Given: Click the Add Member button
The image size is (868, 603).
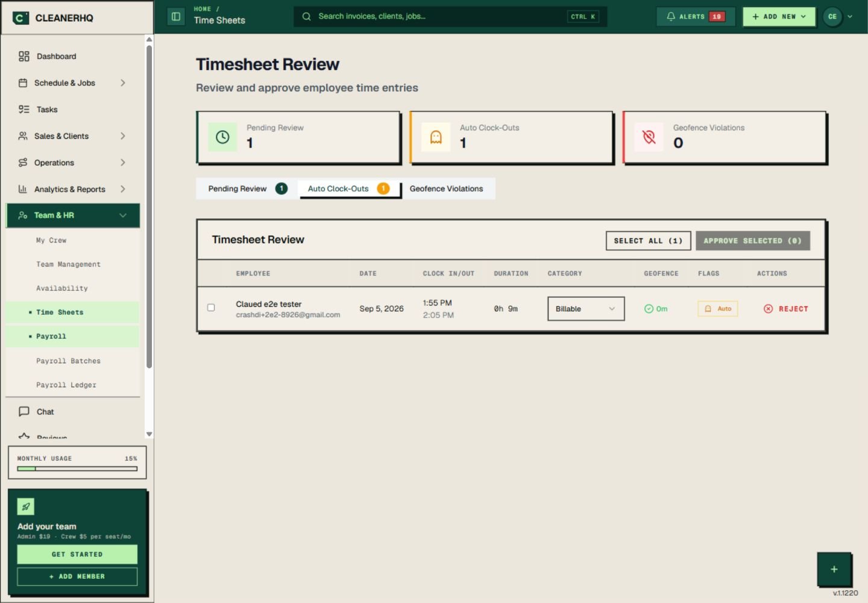Looking at the screenshot, I should coord(77,576).
